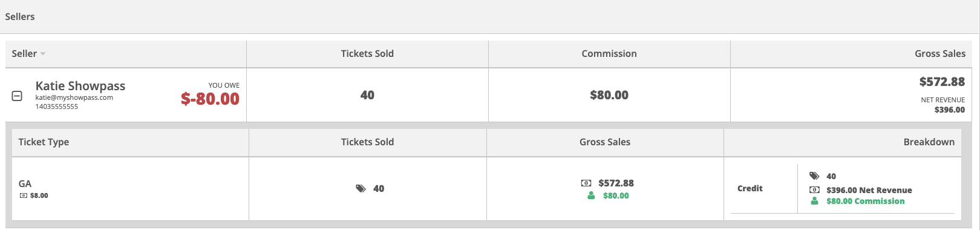
Task: Click the tag icon in the Breakdown column
Action: click(814, 176)
